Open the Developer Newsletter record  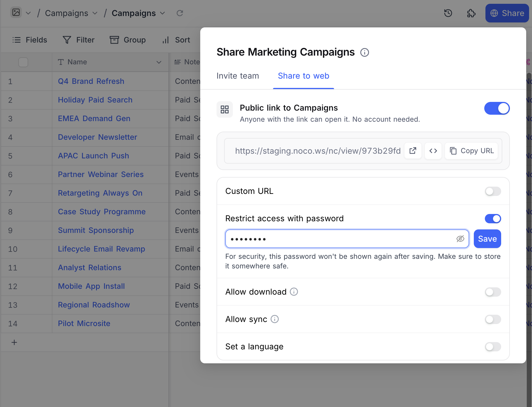[97, 137]
